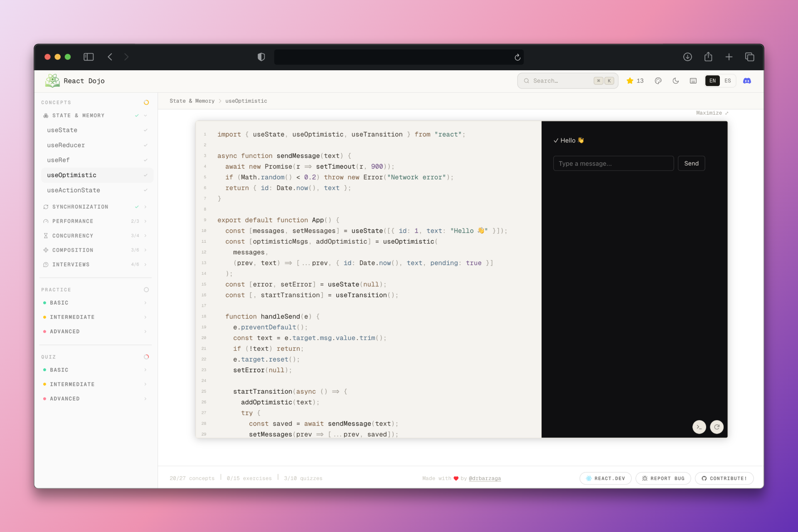This screenshot has width=798, height=532.
Task: Show browser tab overview icon
Action: click(750, 57)
